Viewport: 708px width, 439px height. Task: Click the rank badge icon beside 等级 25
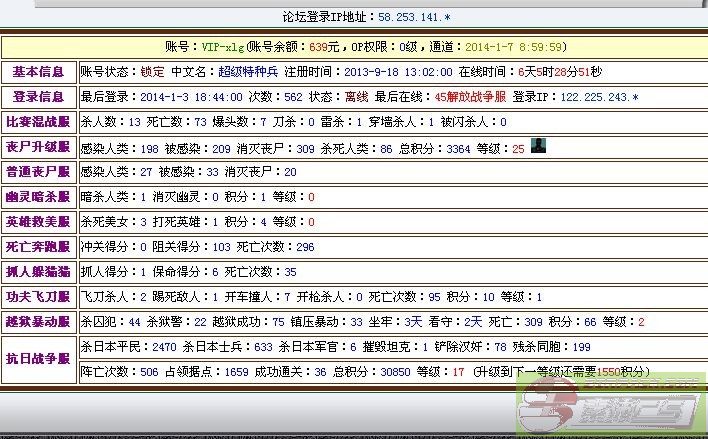[538, 147]
